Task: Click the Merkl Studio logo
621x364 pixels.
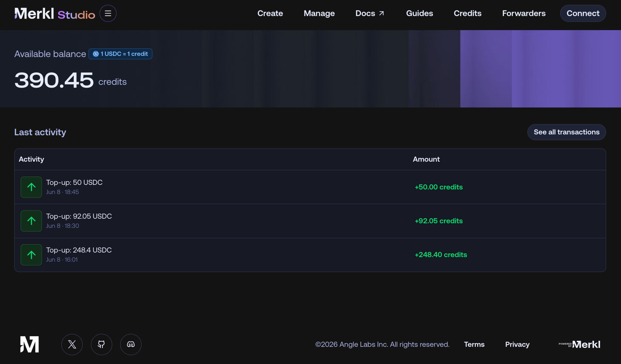Action: click(x=55, y=14)
